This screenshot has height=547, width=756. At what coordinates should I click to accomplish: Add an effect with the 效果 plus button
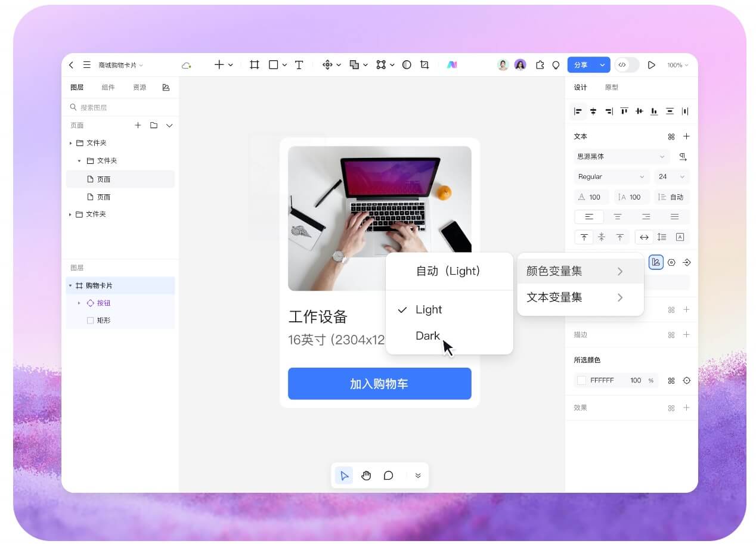686,408
